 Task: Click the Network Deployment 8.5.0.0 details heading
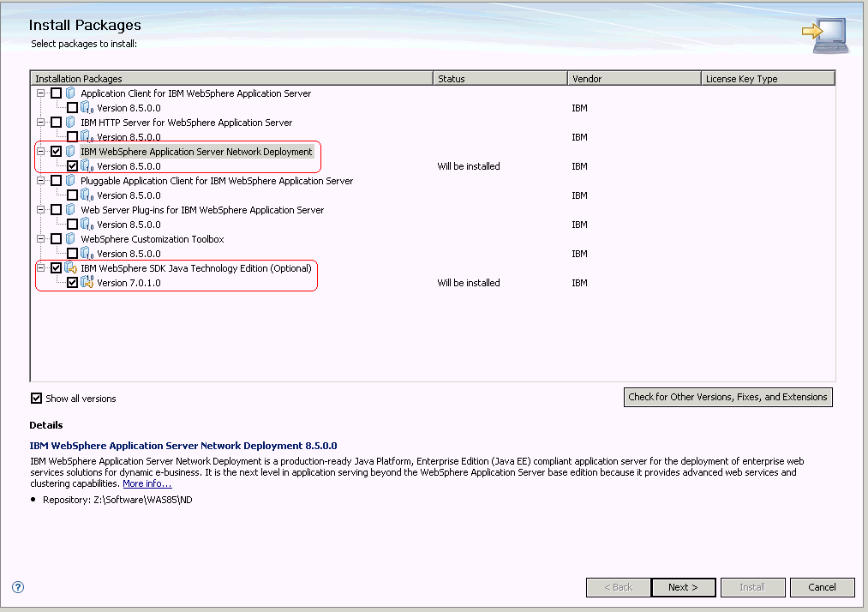click(183, 446)
